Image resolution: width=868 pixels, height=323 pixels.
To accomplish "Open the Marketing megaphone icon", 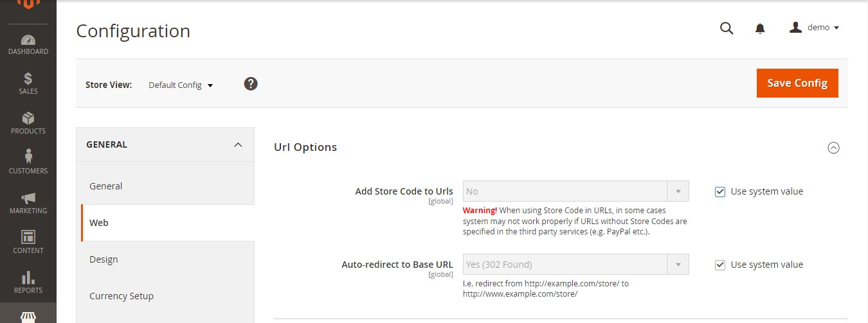I will (x=28, y=203).
